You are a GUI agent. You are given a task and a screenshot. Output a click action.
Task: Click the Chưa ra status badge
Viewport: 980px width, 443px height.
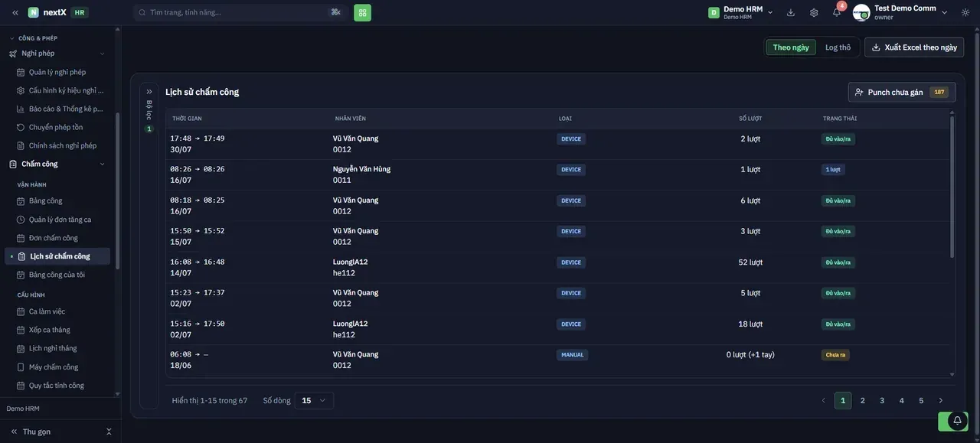coord(835,355)
